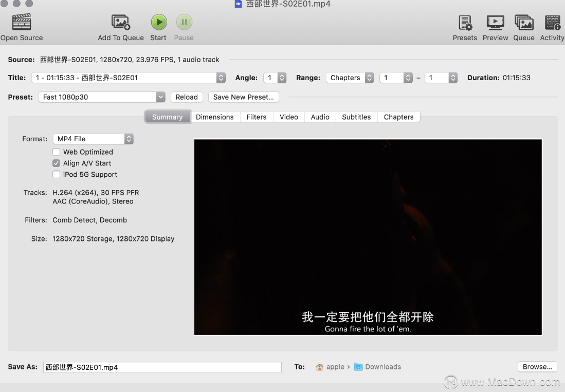Screen dimensions: 565x392
Task: Click the AAC (CoreAudio), Stereo text
Action: [x=93, y=201]
